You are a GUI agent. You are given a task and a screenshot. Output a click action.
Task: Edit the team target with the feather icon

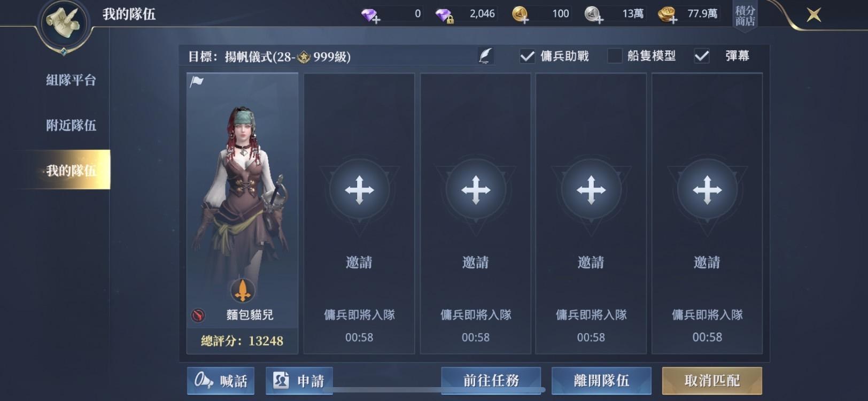point(485,56)
